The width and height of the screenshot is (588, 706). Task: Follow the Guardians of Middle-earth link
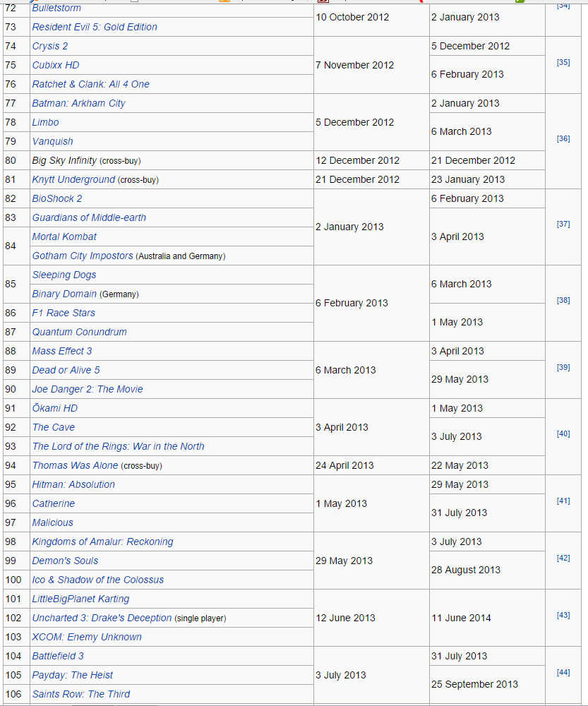click(89, 217)
